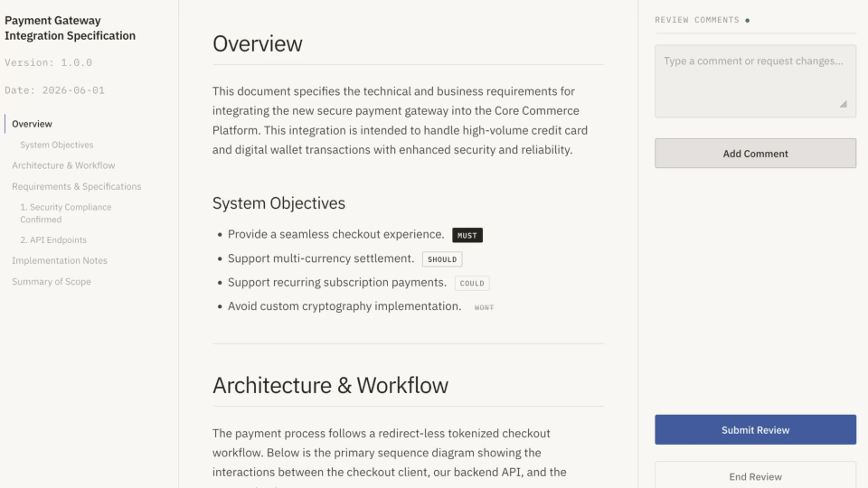Click the COULD priority badge
868x488 pixels.
(x=472, y=283)
